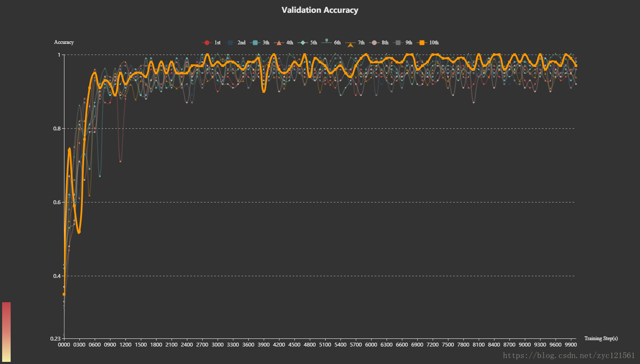Click x-axis tick label 9000

[x=525, y=345]
